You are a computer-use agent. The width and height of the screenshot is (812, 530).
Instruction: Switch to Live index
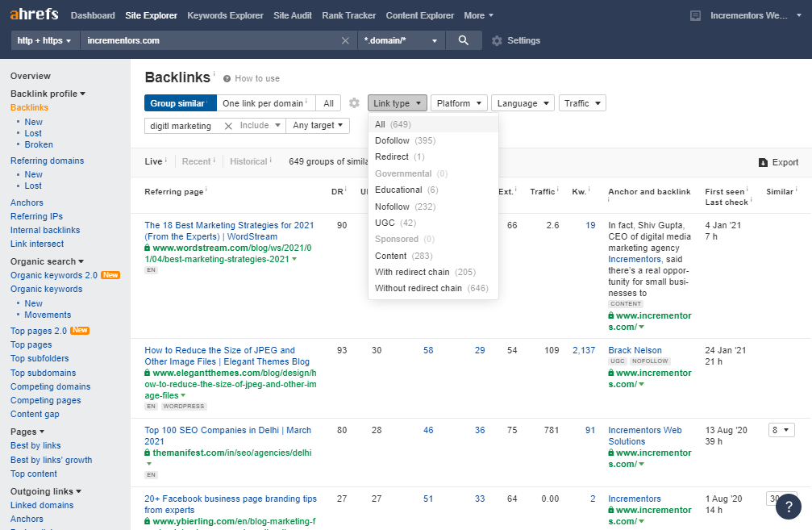(x=153, y=161)
